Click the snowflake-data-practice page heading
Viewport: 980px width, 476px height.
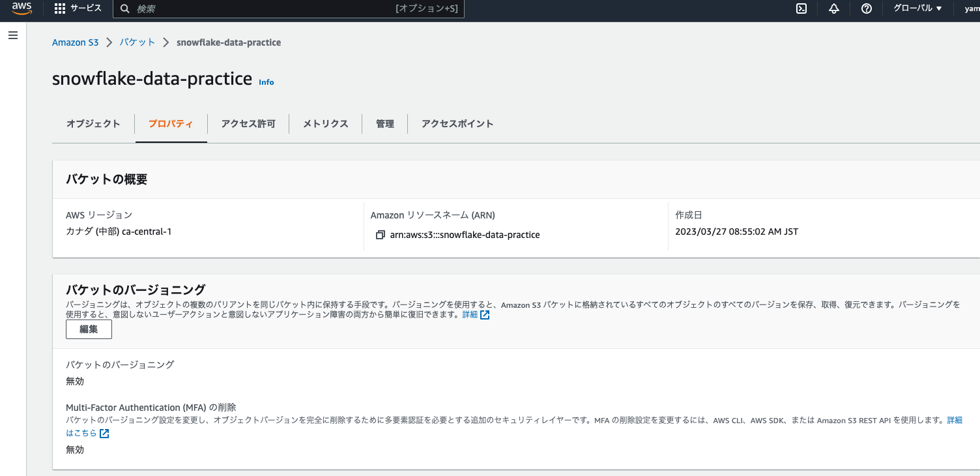pyautogui.click(x=152, y=79)
